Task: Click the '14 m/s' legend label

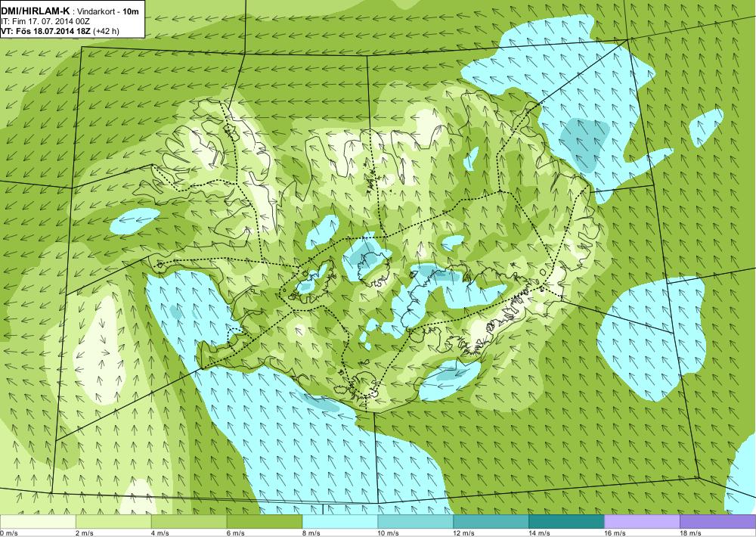Action: coord(540,533)
